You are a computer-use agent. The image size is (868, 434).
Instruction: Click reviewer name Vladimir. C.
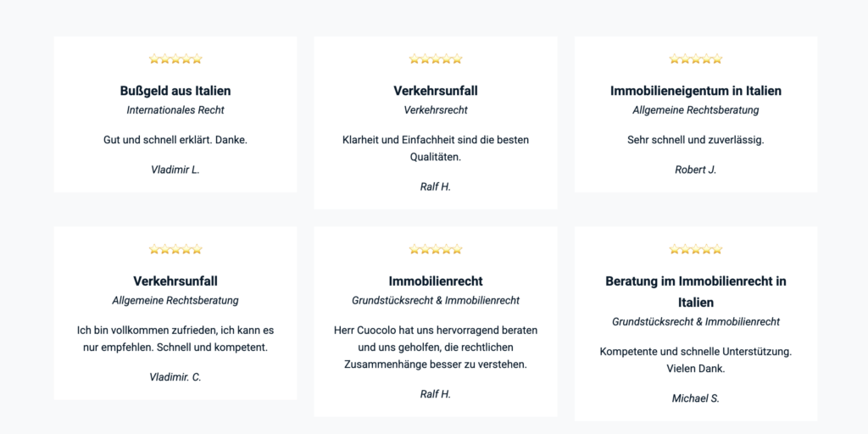tap(175, 377)
